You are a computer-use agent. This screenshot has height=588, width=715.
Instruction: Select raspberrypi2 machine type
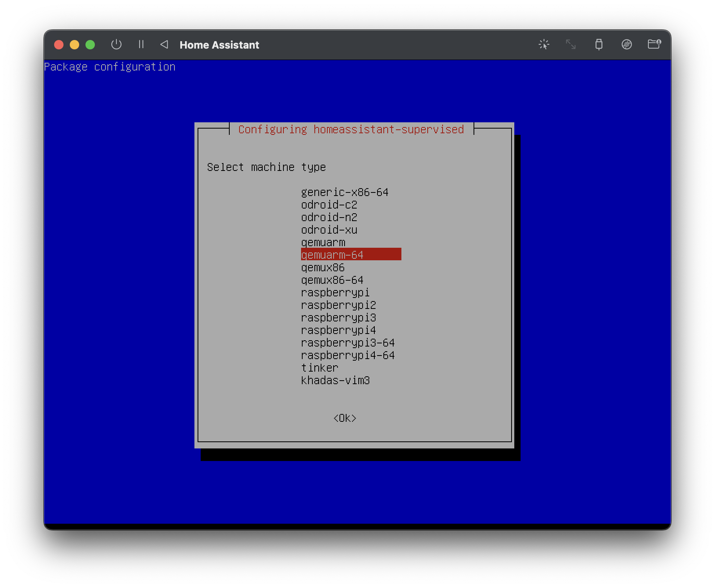(x=338, y=305)
